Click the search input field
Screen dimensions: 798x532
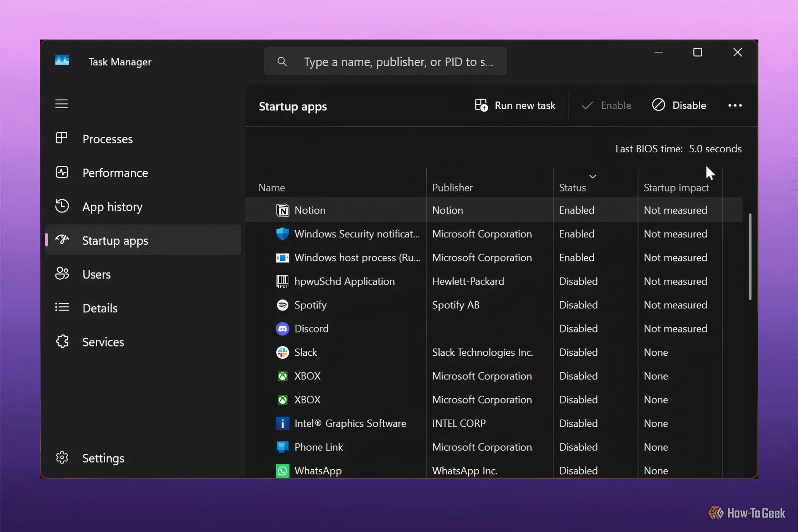385,61
